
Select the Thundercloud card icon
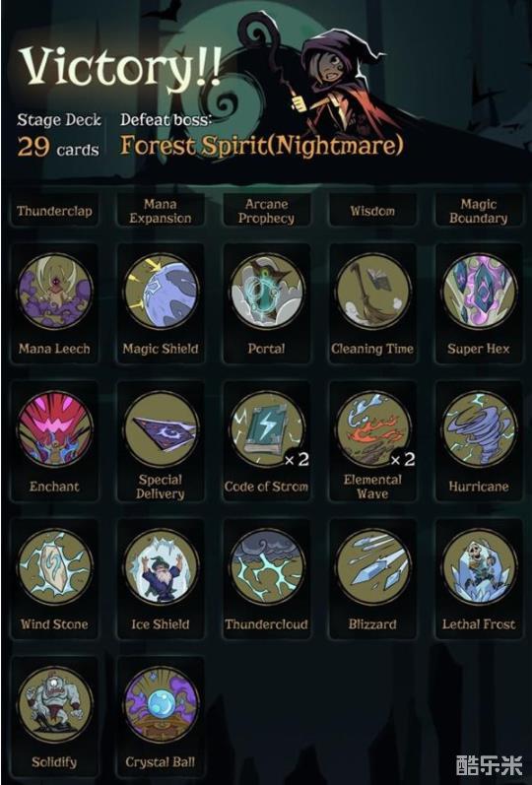tap(267, 566)
